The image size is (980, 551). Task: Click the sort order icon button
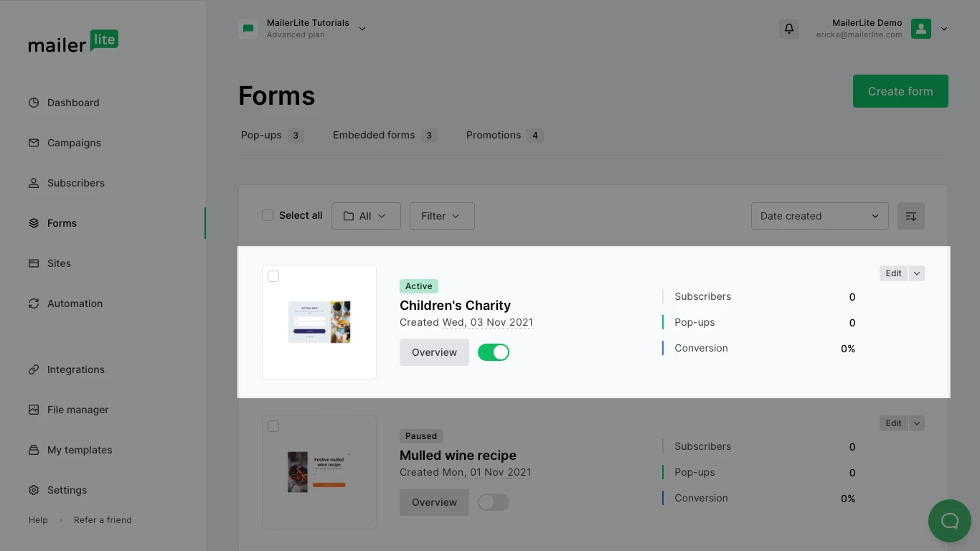[x=910, y=216]
